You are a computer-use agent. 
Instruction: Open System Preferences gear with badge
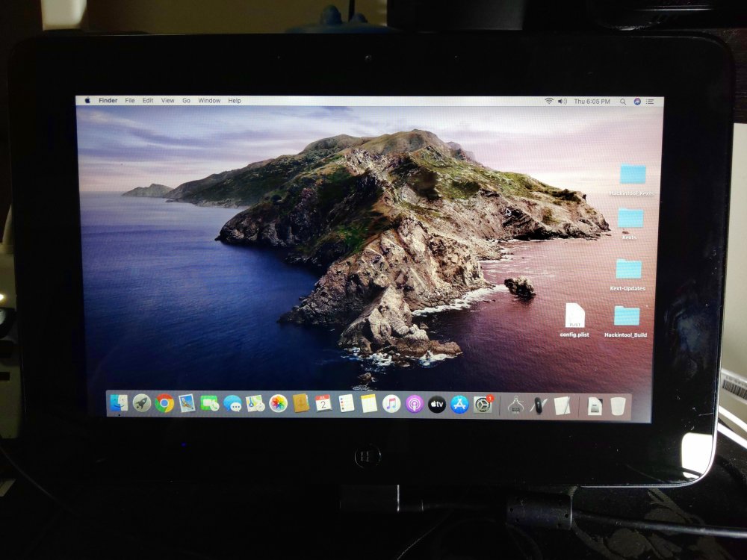tap(483, 404)
